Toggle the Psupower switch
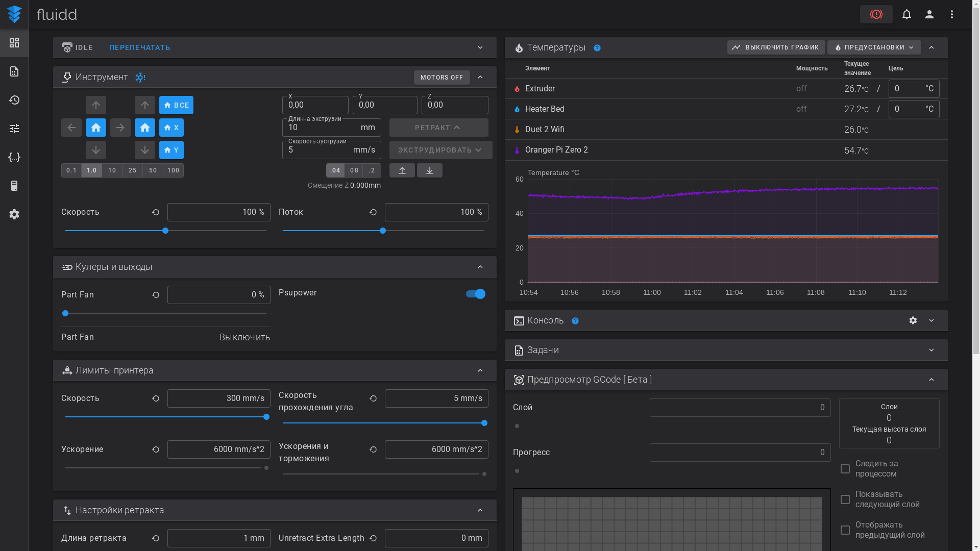This screenshot has height=551, width=980. [476, 294]
